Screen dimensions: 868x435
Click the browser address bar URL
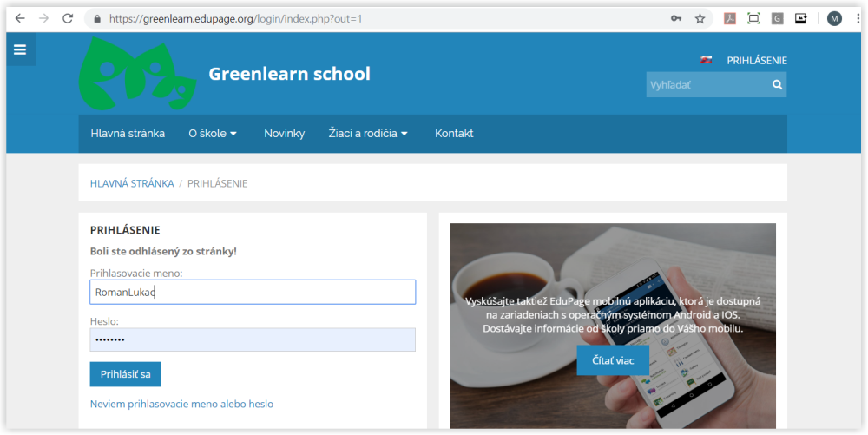[x=236, y=19]
